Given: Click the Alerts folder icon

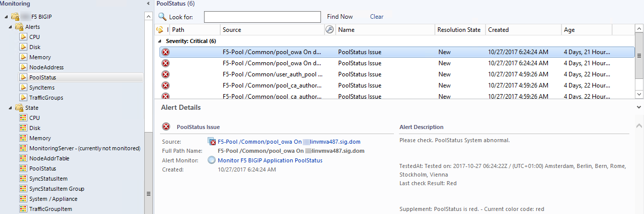Looking at the screenshot, I should coord(19,27).
